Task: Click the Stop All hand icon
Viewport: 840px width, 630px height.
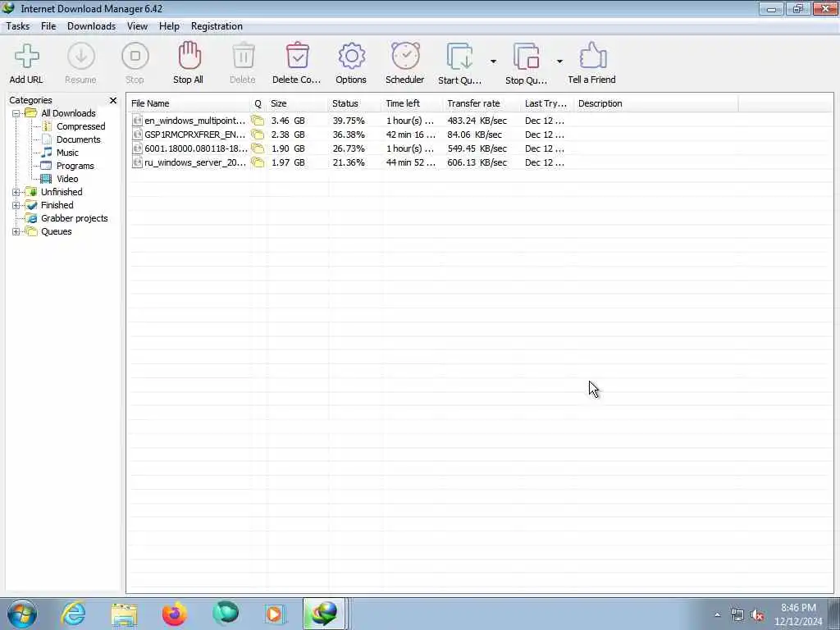Action: click(x=189, y=56)
